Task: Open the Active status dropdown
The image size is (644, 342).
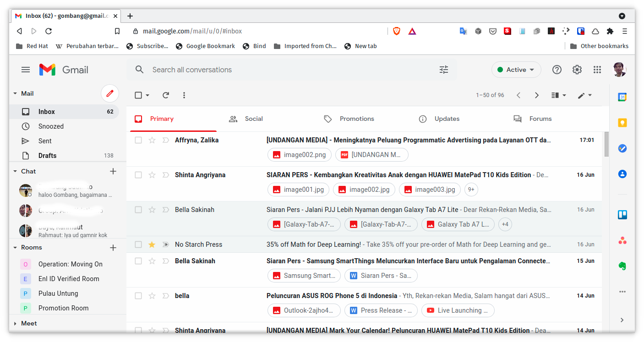Action: (516, 70)
